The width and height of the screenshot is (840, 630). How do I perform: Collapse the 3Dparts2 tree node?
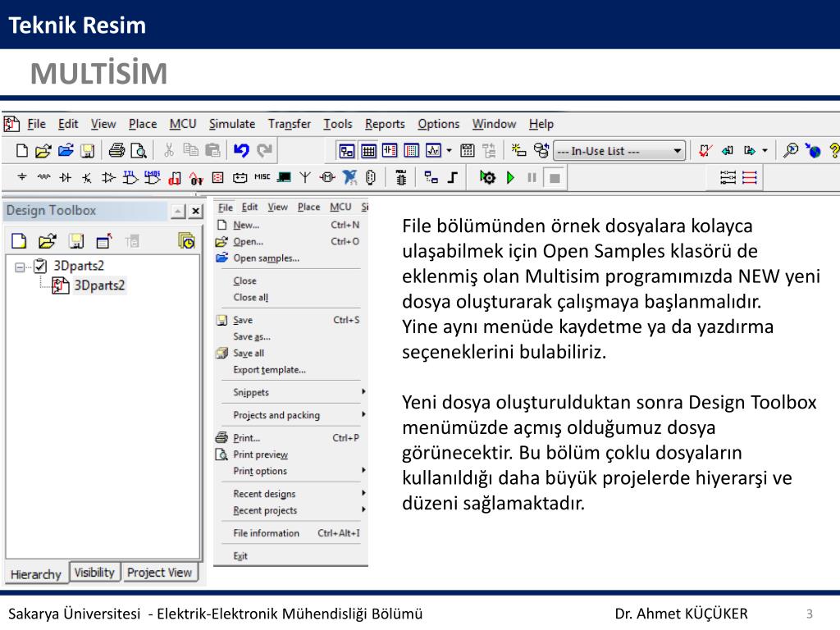tap(20, 267)
